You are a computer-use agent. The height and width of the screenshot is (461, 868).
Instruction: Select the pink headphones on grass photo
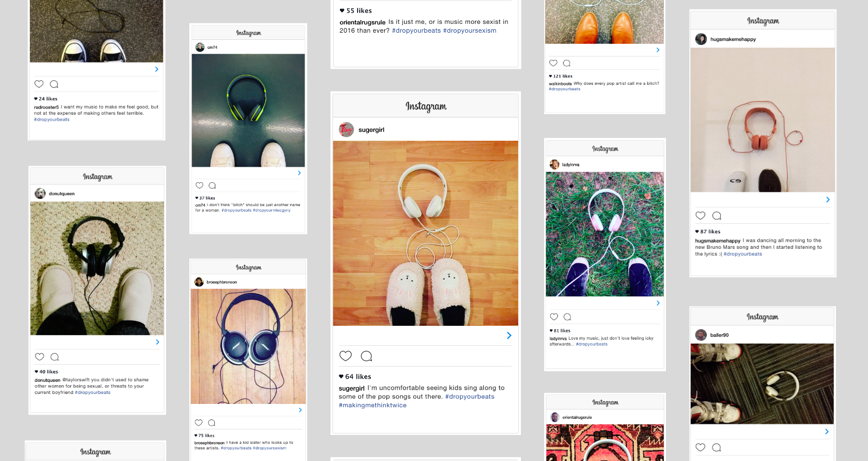click(604, 234)
